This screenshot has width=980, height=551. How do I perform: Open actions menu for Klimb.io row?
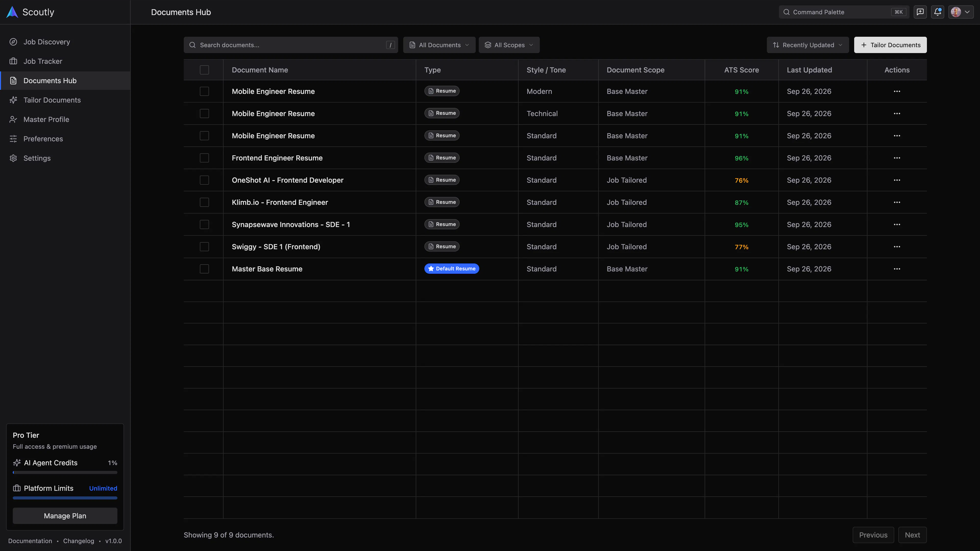click(x=897, y=202)
